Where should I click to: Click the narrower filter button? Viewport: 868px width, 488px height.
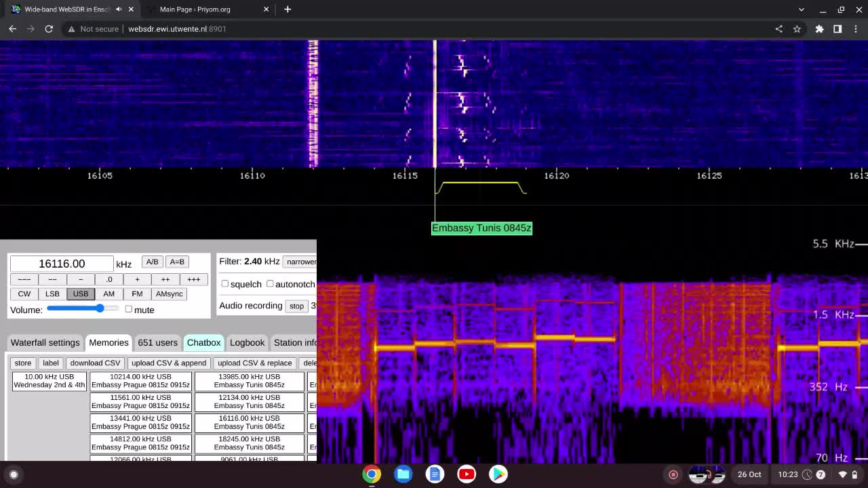tap(300, 262)
